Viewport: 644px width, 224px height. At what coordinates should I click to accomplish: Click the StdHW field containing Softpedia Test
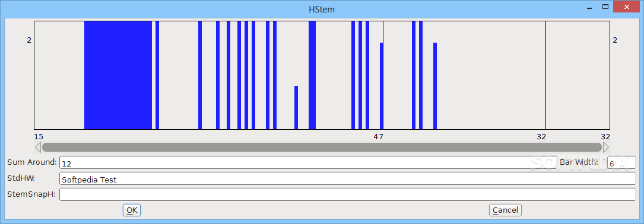click(348, 178)
